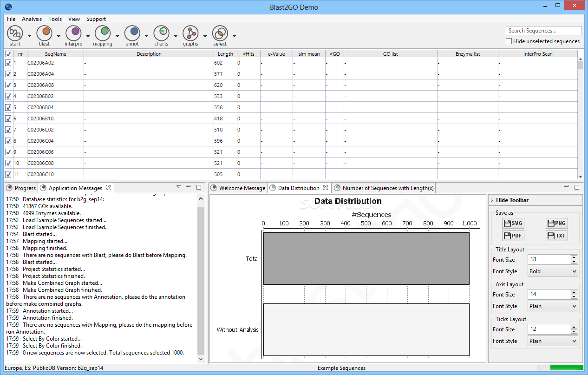This screenshot has width=588, height=375.
Task: Decrease Axis Layout font size stepper
Action: pyautogui.click(x=574, y=297)
